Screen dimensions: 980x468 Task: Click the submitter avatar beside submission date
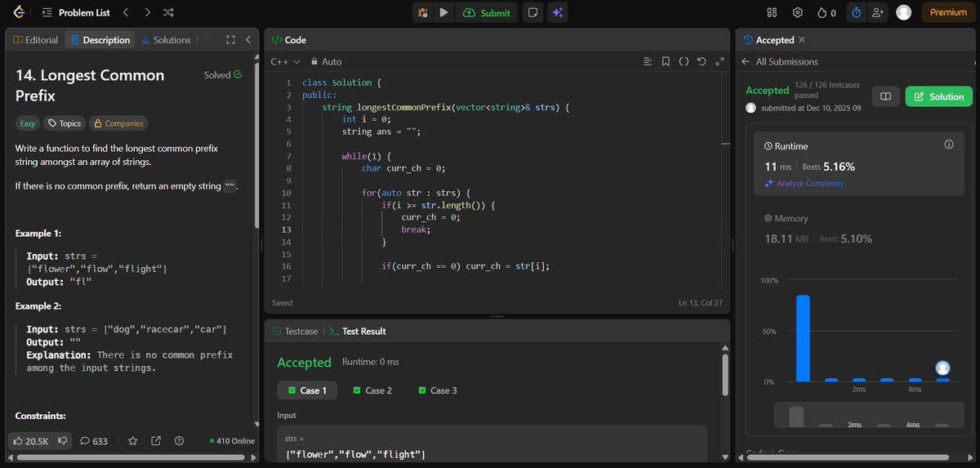tap(751, 108)
